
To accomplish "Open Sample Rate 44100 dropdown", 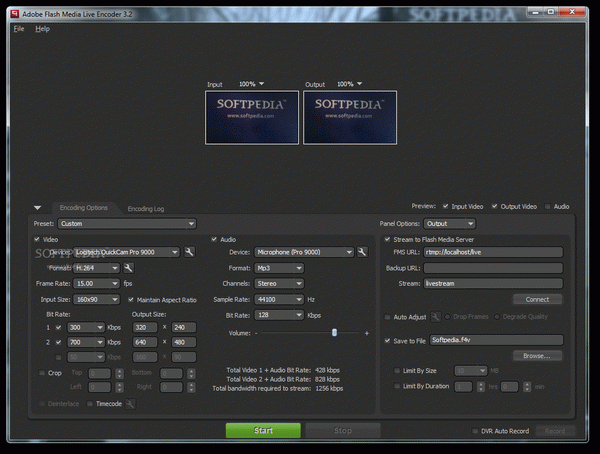I will [279, 299].
